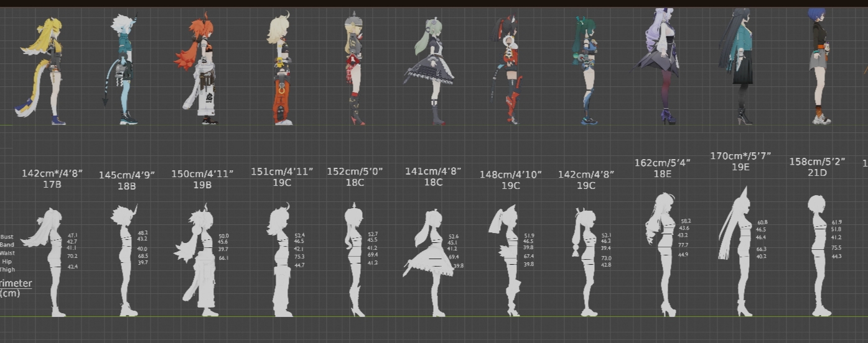Click the braided silhouette with 73.0 hip value

tap(586, 262)
